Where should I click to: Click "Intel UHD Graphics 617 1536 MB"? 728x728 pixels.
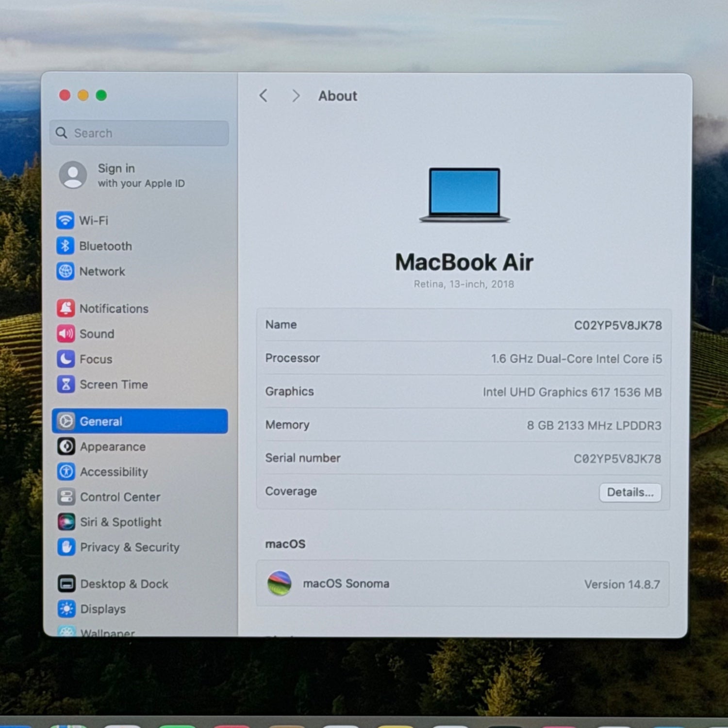point(572,392)
